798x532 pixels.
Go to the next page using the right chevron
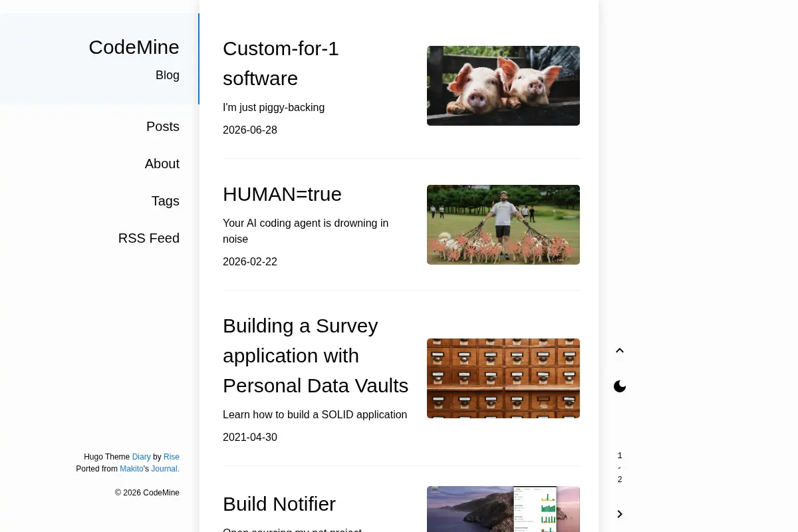[620, 514]
